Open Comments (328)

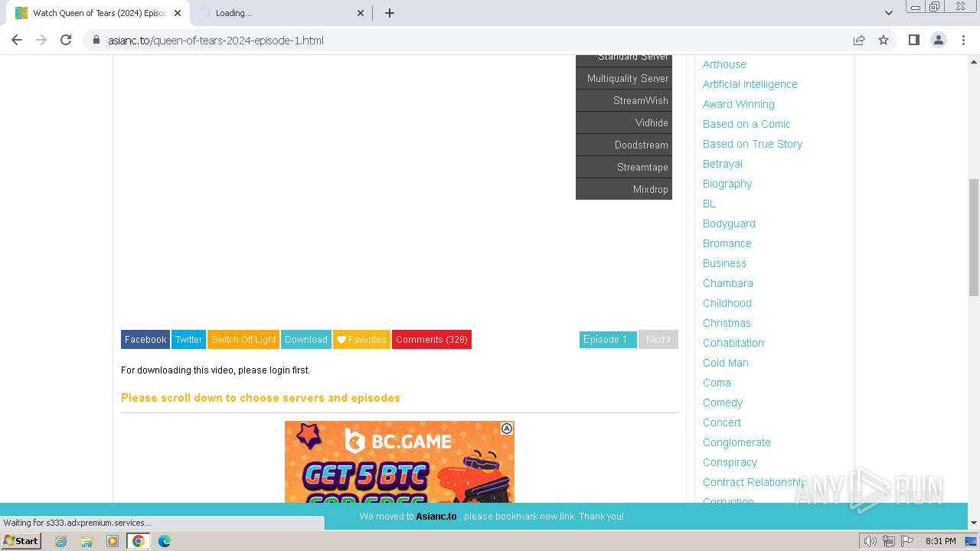(432, 340)
